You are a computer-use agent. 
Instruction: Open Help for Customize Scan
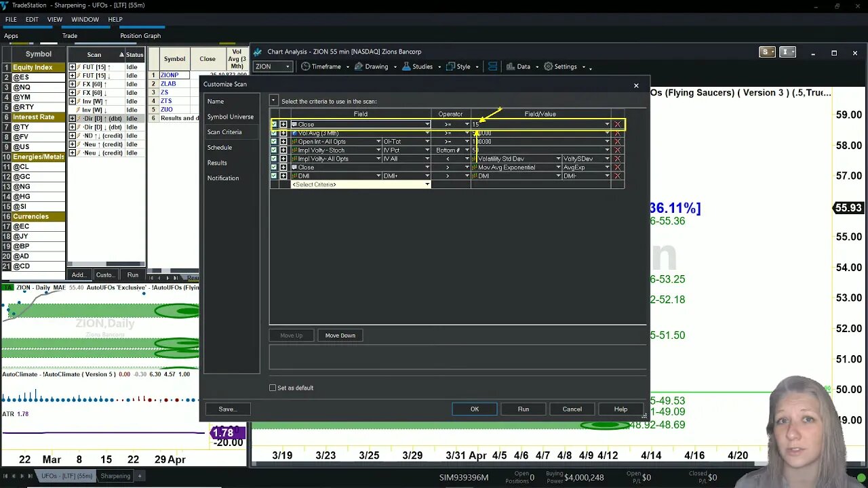620,409
